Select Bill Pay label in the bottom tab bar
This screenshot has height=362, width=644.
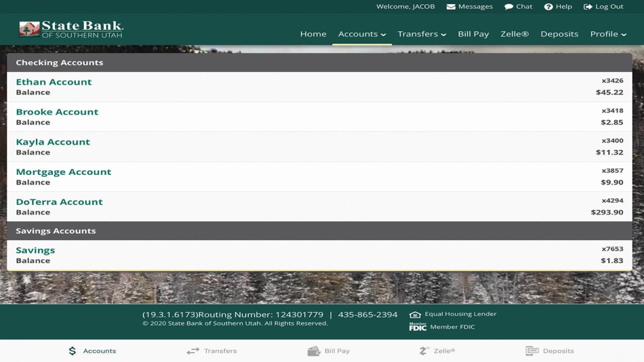tap(337, 351)
